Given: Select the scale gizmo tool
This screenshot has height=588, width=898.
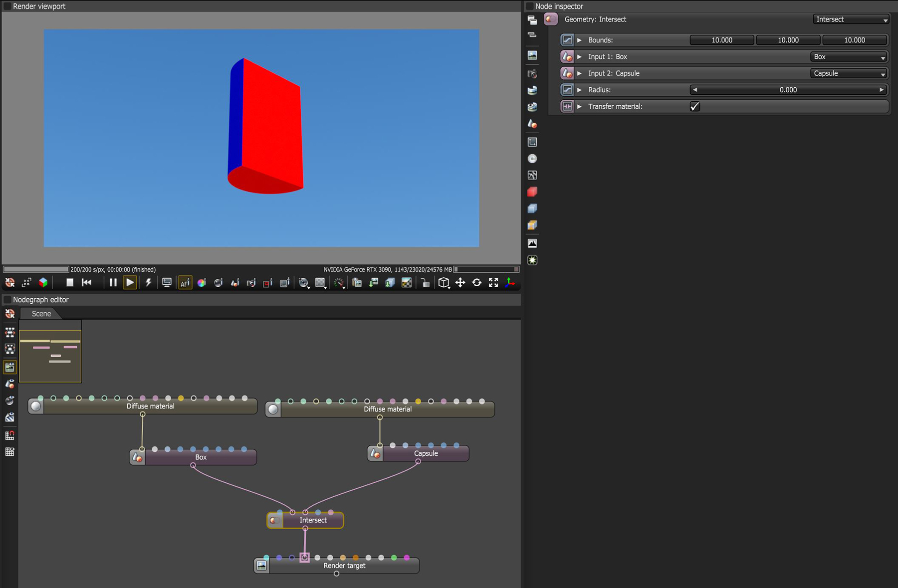Looking at the screenshot, I should pos(493,283).
